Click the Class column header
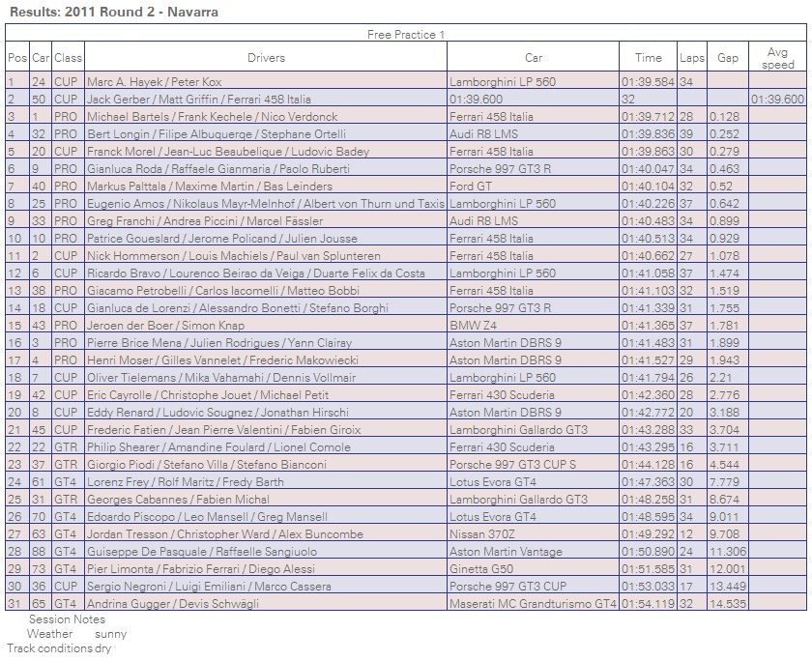The image size is (812, 661). [68, 58]
